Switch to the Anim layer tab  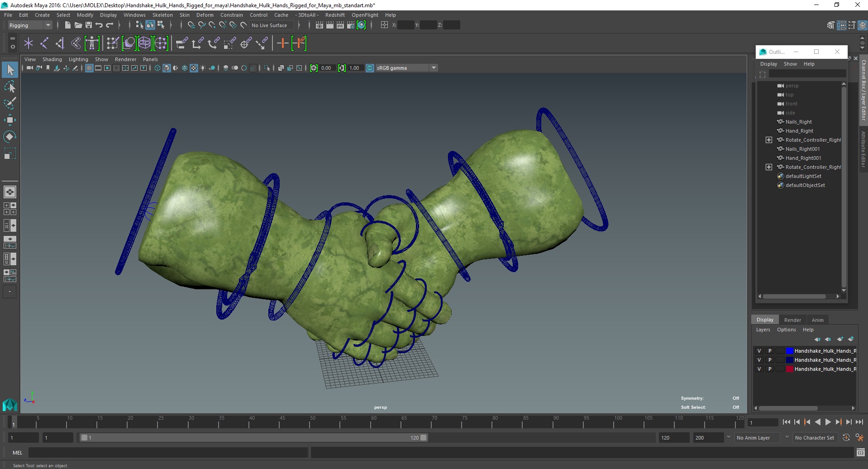[817, 320]
